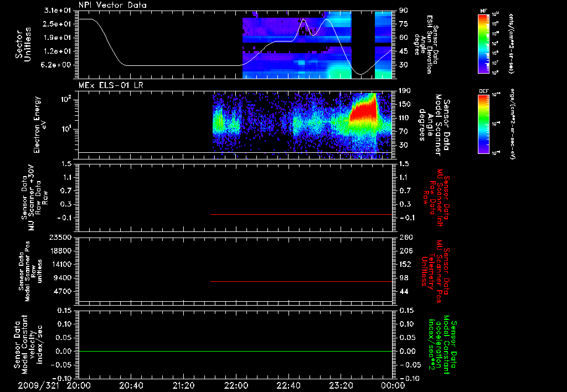Click the '2009/321 20:00' start time label
Image resolution: width=567 pixels, height=392 pixels.
55,386
